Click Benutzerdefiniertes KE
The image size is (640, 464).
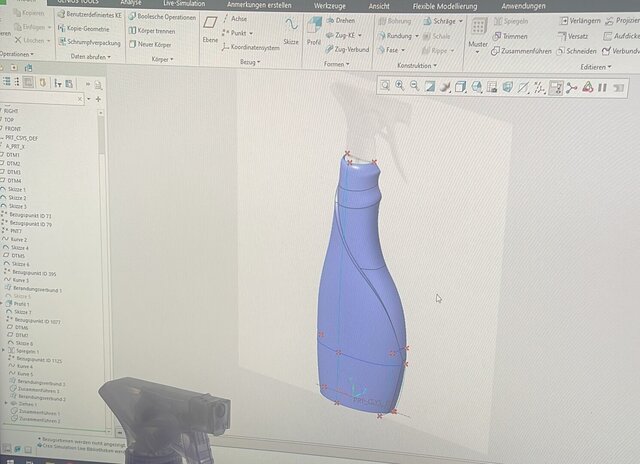point(89,15)
